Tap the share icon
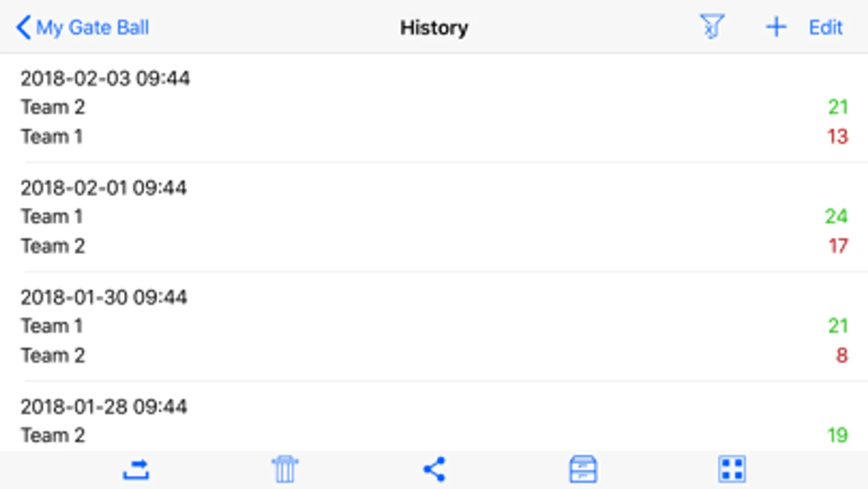 (434, 469)
